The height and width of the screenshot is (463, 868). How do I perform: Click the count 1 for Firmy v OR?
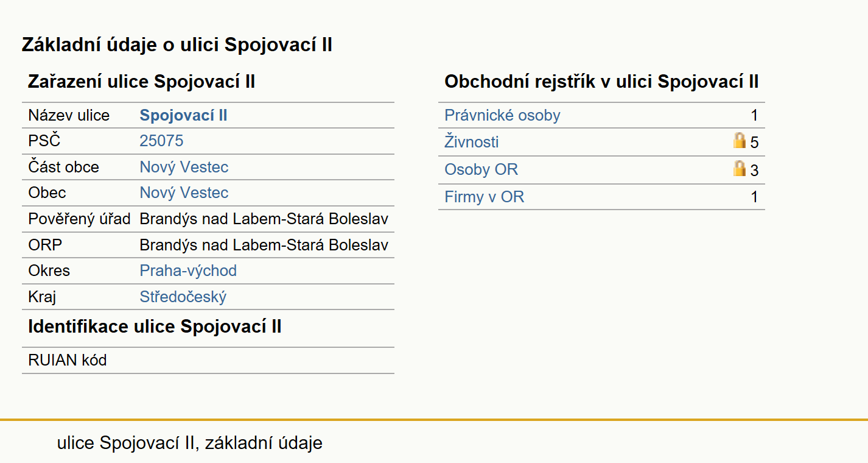coord(755,197)
